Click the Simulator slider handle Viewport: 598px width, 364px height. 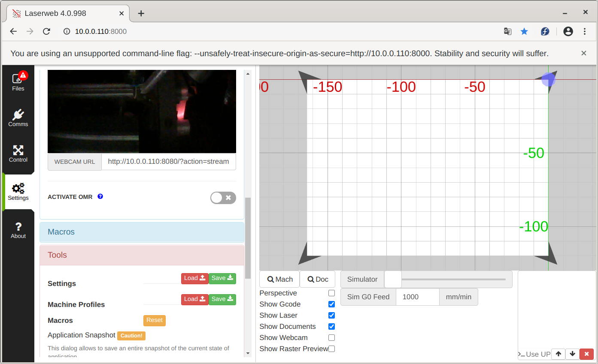(x=393, y=279)
